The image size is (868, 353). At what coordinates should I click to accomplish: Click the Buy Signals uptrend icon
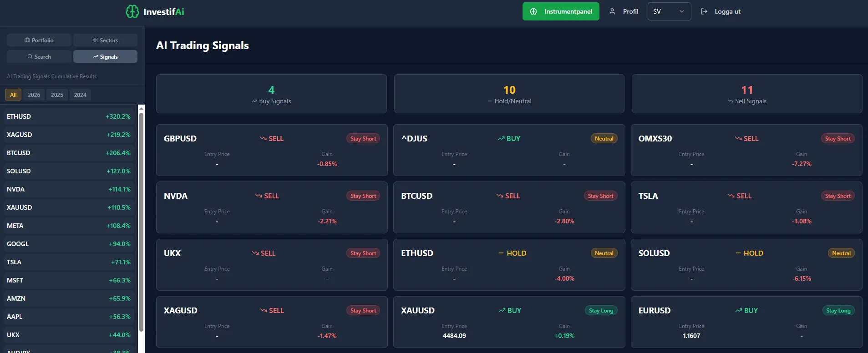pos(254,101)
